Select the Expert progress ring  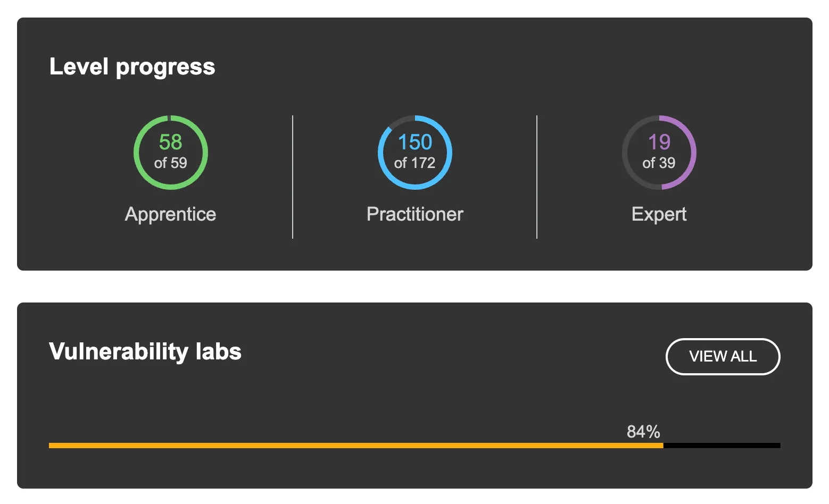click(x=659, y=153)
